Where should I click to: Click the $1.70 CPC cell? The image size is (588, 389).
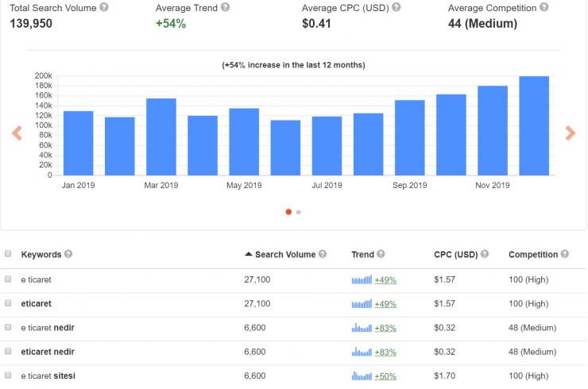(445, 376)
